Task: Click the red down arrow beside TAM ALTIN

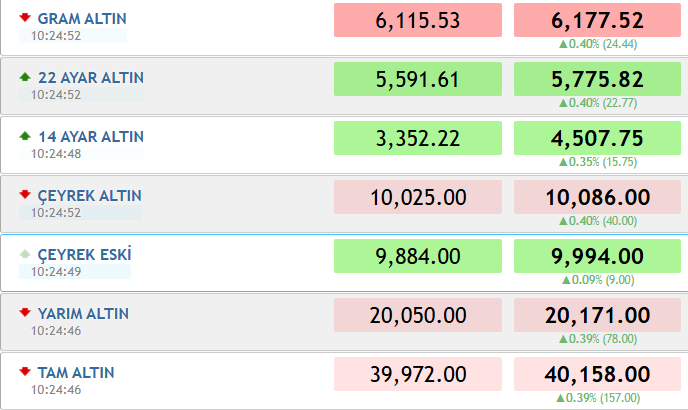Action: (25, 372)
